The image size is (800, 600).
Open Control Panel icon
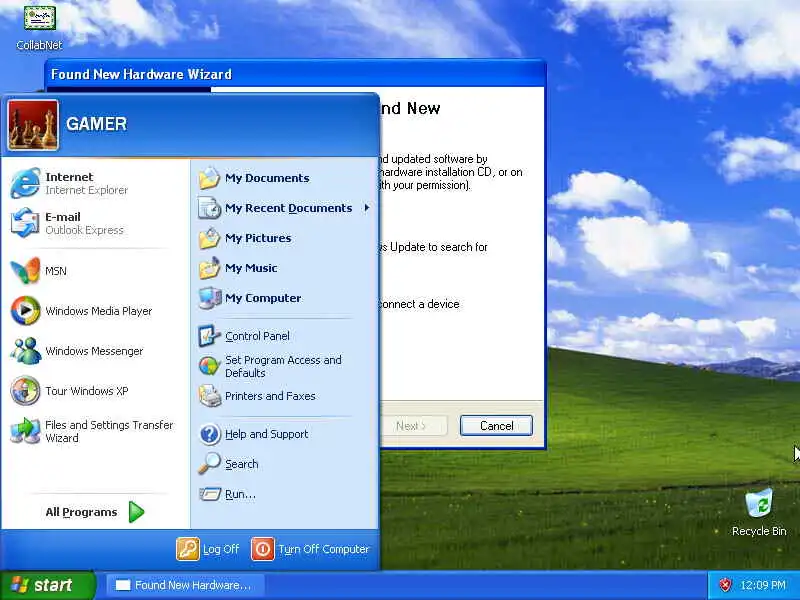(x=209, y=336)
